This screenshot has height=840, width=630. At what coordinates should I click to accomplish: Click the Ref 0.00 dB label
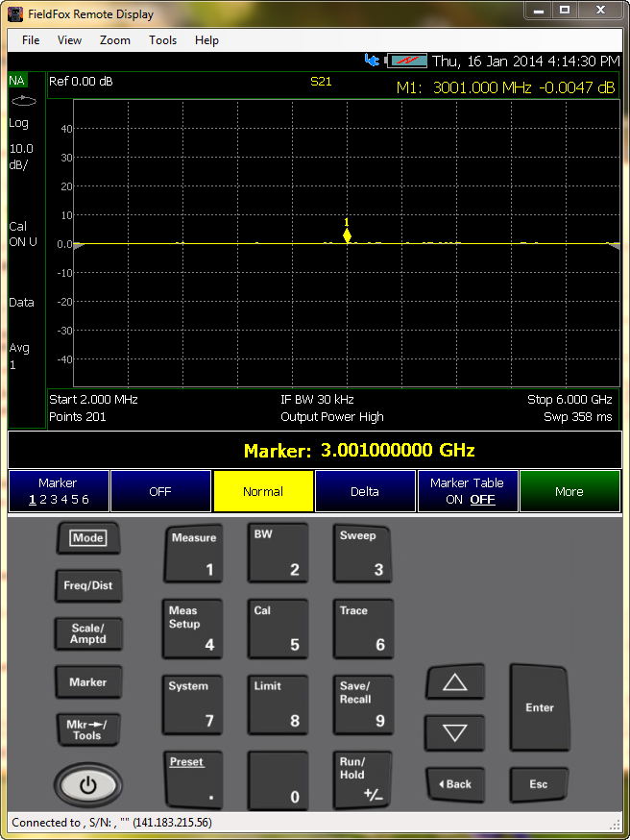tap(81, 82)
